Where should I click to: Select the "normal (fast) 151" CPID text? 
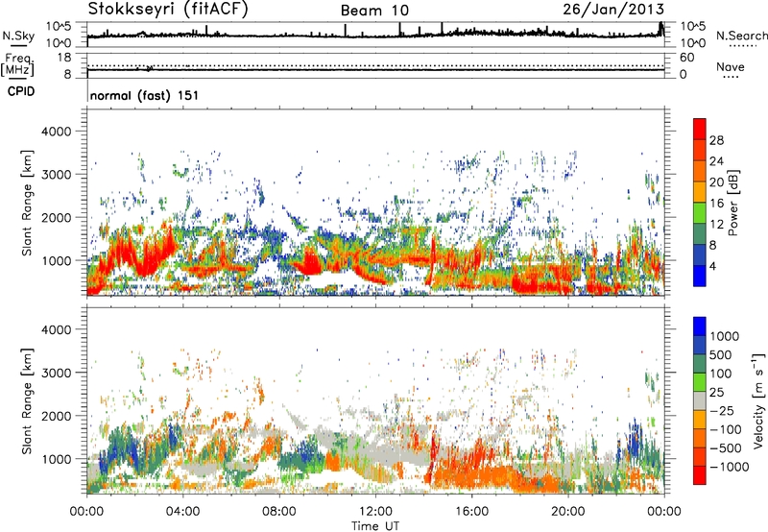[145, 95]
